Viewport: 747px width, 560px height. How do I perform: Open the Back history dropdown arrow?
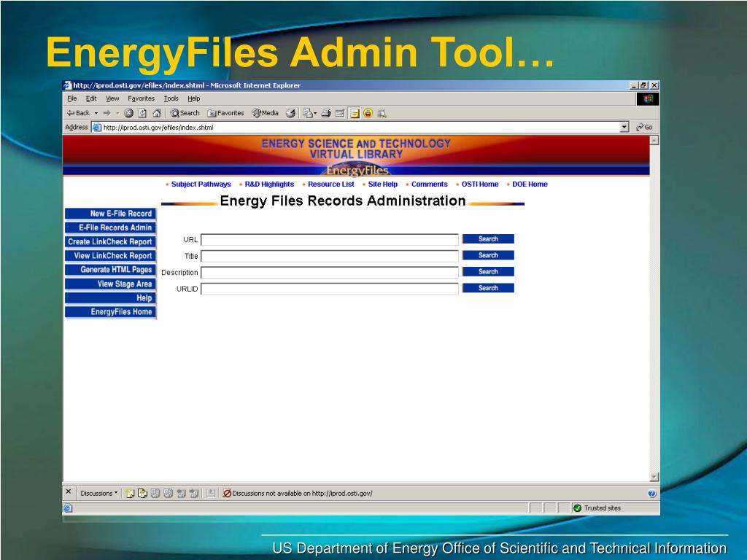[96, 113]
